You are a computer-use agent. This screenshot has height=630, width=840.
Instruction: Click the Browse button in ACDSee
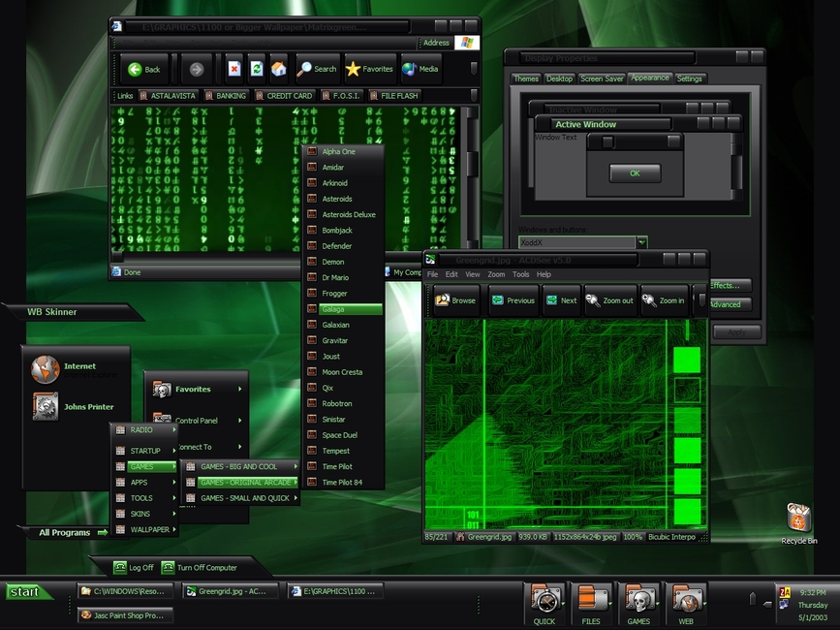click(x=456, y=300)
